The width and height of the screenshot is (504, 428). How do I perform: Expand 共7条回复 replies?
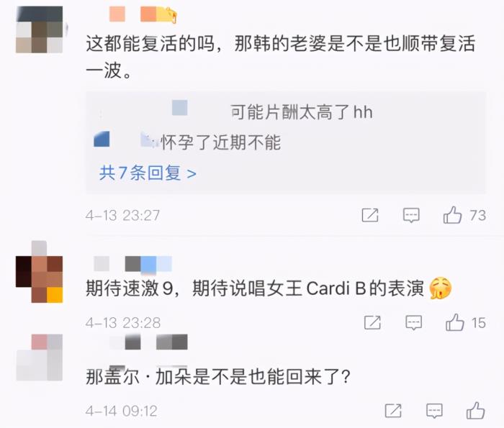tap(148, 173)
